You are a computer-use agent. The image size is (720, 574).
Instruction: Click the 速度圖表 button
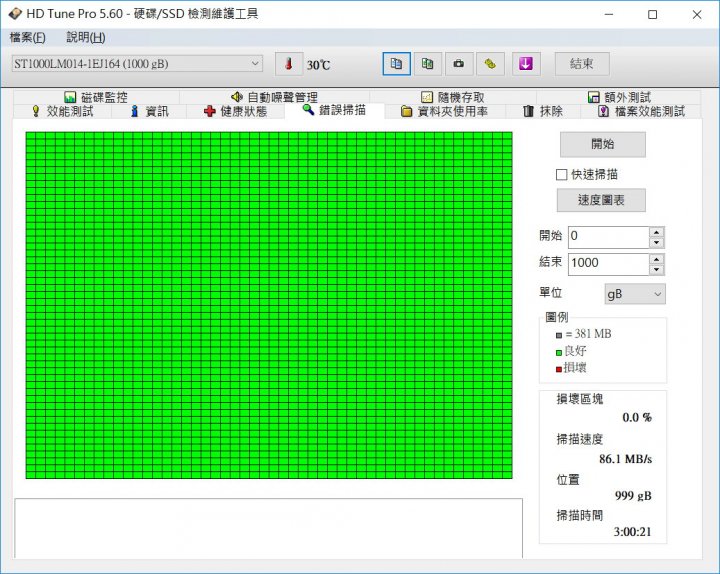coord(601,200)
